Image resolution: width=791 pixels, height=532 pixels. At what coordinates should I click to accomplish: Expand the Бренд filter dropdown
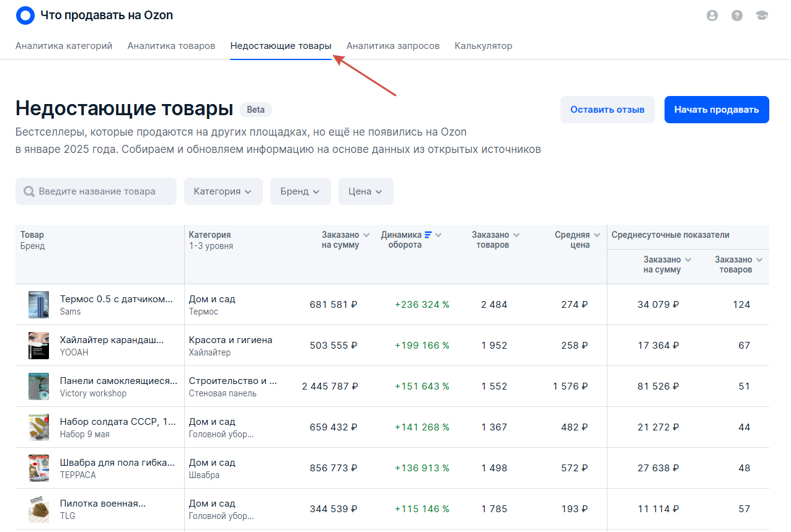(300, 191)
